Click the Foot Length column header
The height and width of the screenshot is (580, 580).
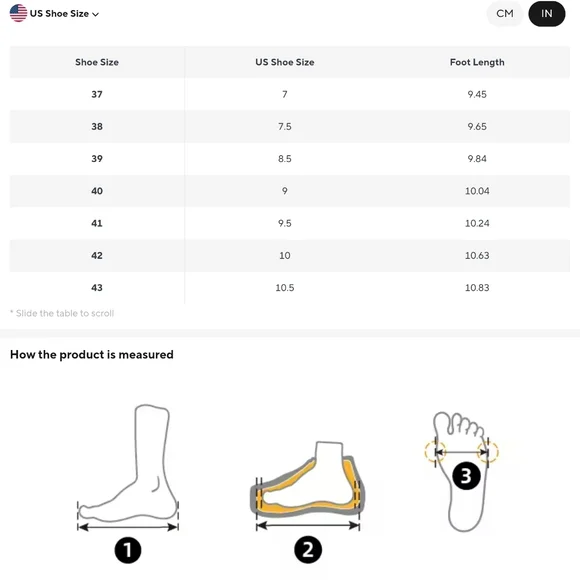click(x=477, y=62)
